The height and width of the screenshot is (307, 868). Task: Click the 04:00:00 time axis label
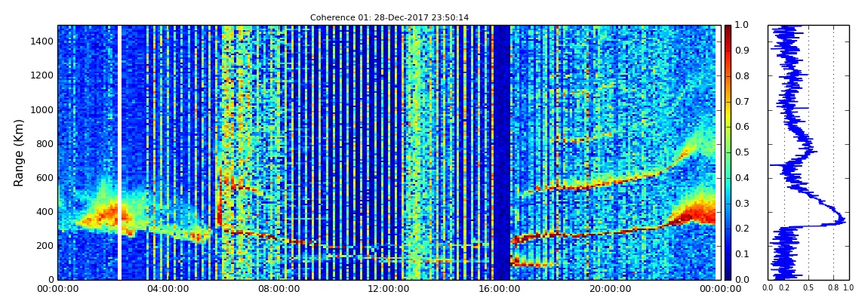pos(167,289)
